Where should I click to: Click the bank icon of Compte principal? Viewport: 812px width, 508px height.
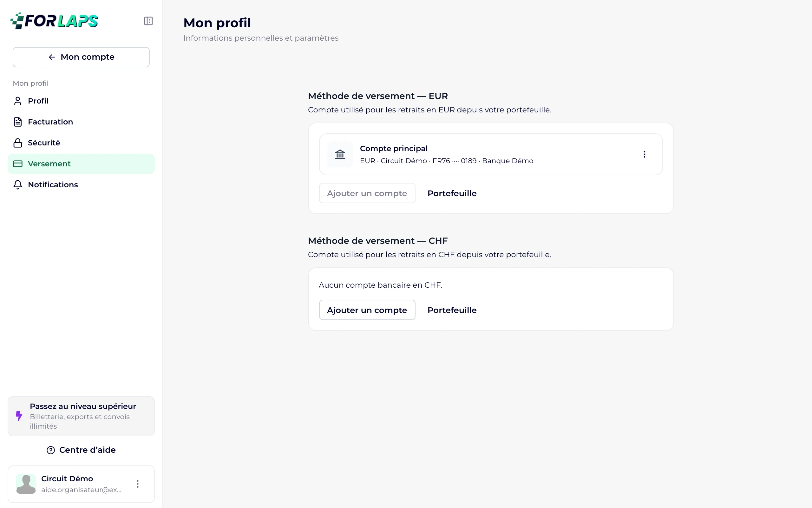click(x=340, y=154)
